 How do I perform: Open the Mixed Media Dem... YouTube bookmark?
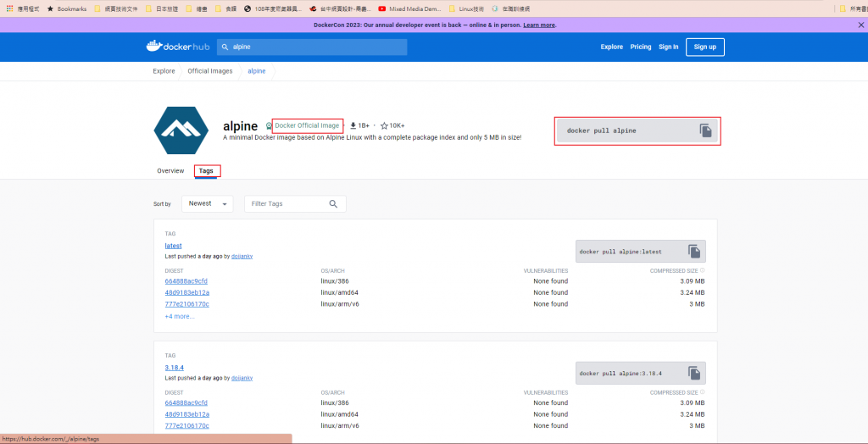pos(409,8)
